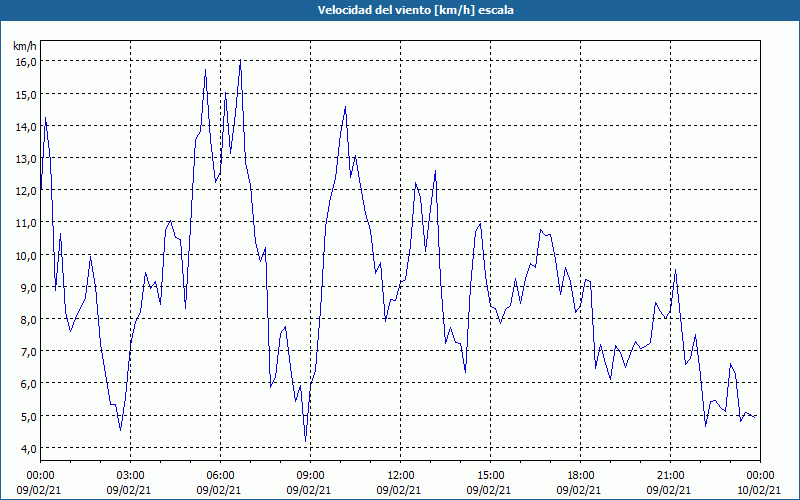Click the 4,0 value on the vertical axis
Image resolution: width=800 pixels, height=500 pixels.
pos(28,449)
